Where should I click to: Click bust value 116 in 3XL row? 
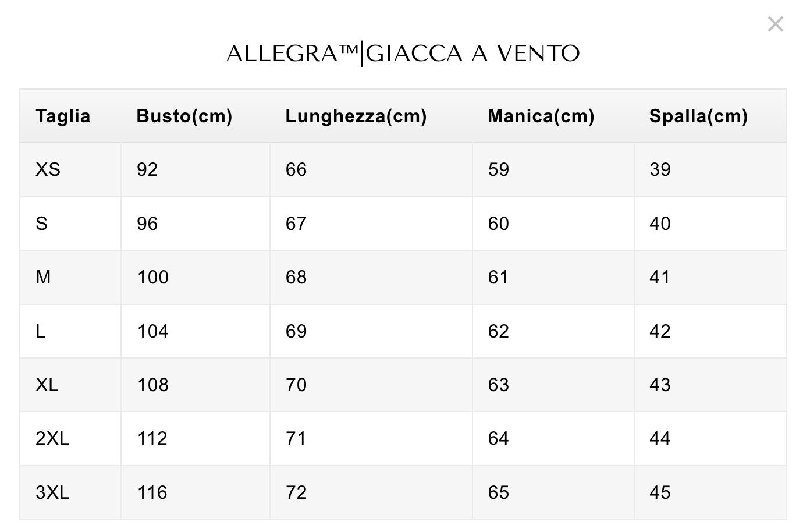[152, 492]
